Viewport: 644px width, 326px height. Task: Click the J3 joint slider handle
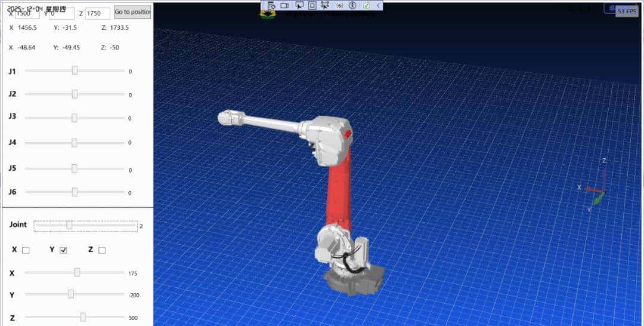click(75, 118)
